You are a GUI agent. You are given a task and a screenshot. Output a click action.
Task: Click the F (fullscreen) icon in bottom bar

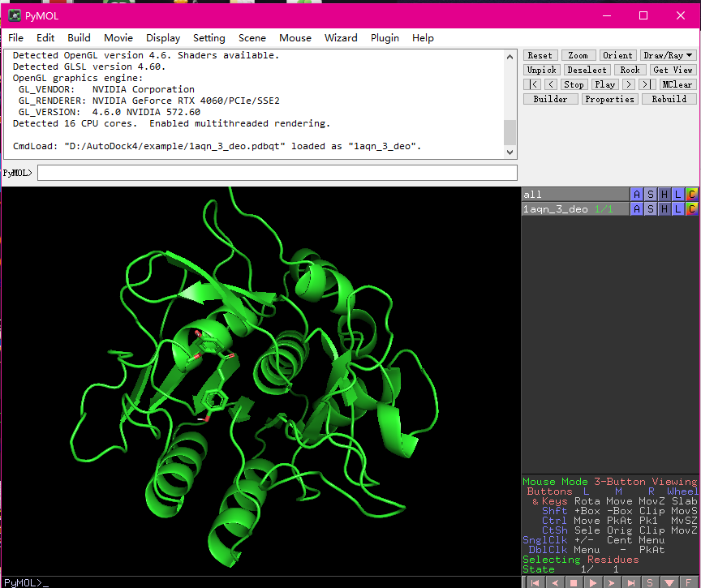[688, 582]
